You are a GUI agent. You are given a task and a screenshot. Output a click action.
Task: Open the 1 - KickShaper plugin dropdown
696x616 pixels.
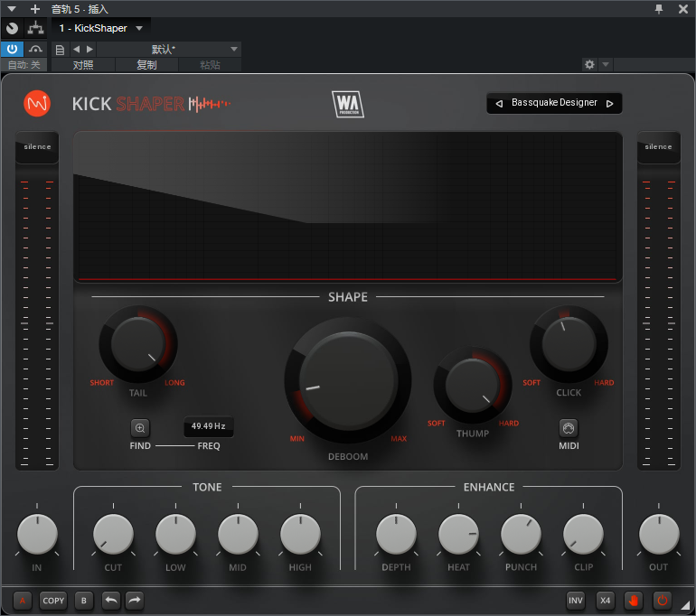coord(101,28)
